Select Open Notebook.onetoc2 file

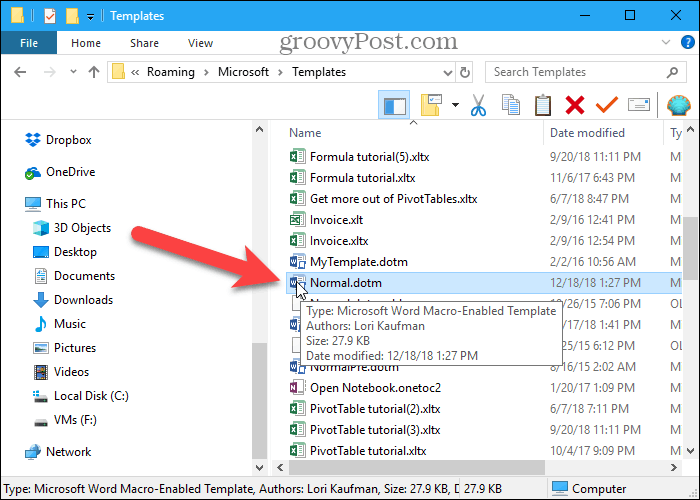point(484,388)
